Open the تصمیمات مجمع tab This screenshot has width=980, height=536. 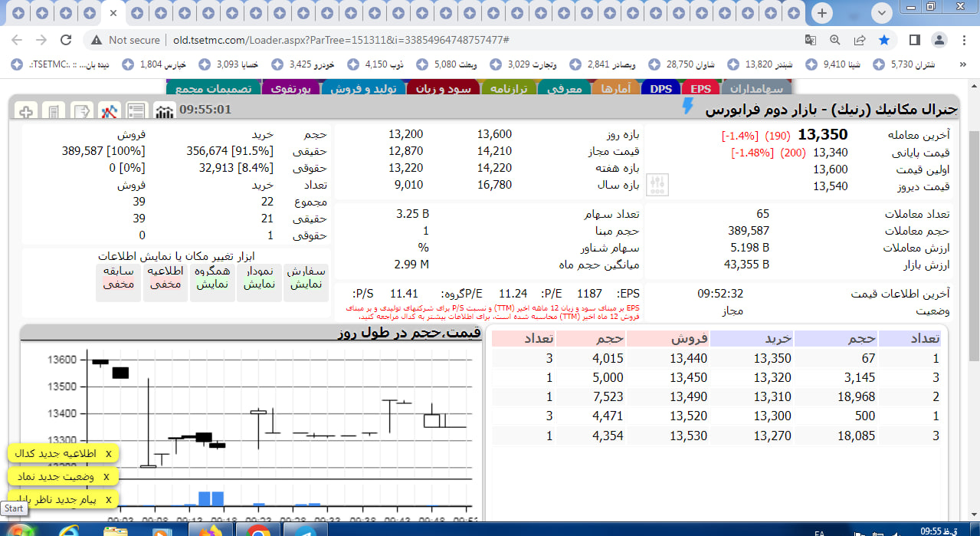213,88
